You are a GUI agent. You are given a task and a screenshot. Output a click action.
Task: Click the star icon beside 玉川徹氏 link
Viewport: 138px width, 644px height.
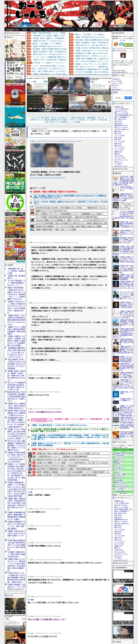tap(31, 197)
